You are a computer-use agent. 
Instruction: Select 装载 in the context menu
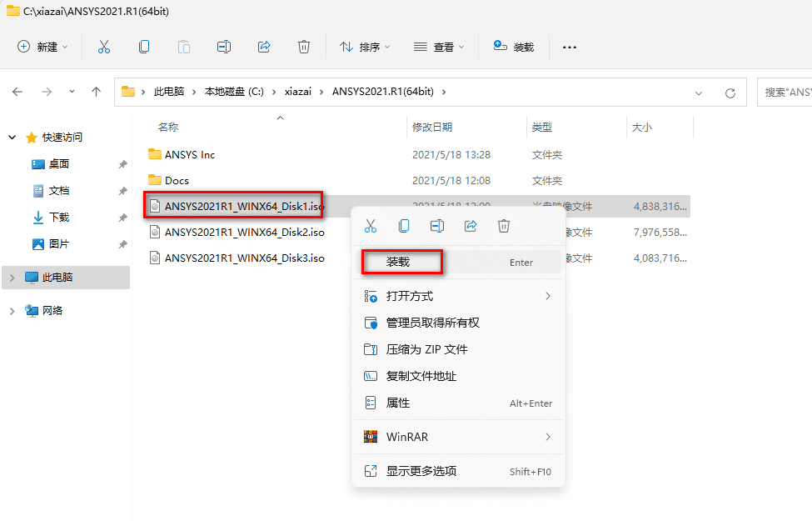pyautogui.click(x=400, y=262)
